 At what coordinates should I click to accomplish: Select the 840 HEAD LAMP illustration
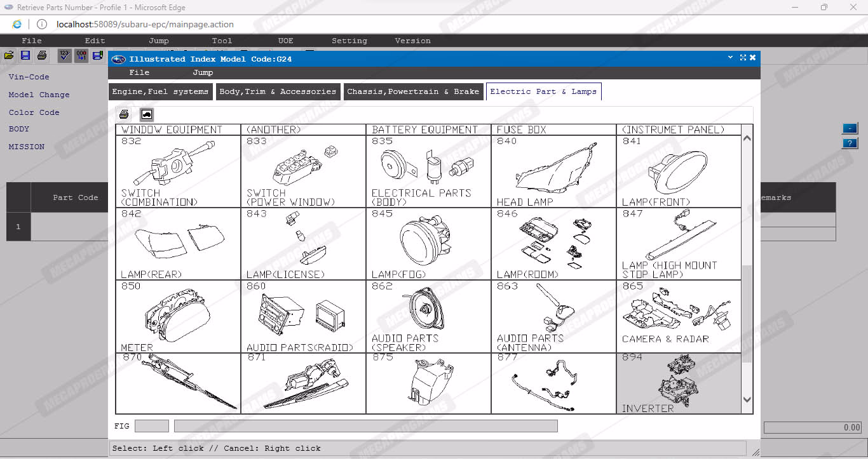click(553, 171)
